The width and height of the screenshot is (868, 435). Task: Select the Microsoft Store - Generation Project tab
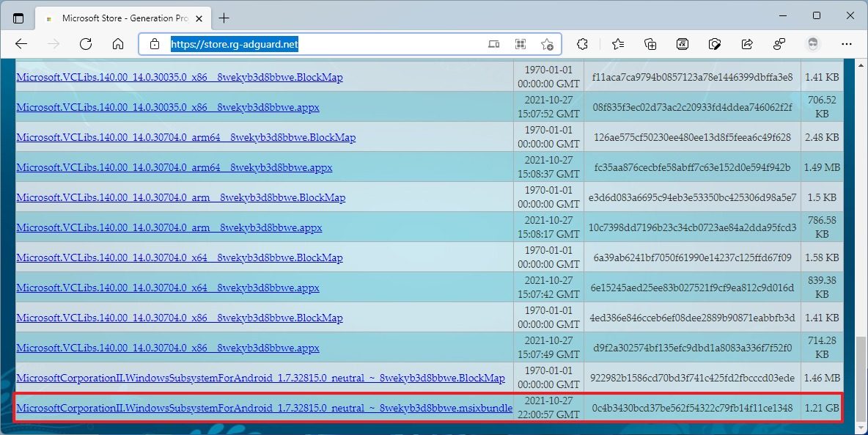[125, 18]
